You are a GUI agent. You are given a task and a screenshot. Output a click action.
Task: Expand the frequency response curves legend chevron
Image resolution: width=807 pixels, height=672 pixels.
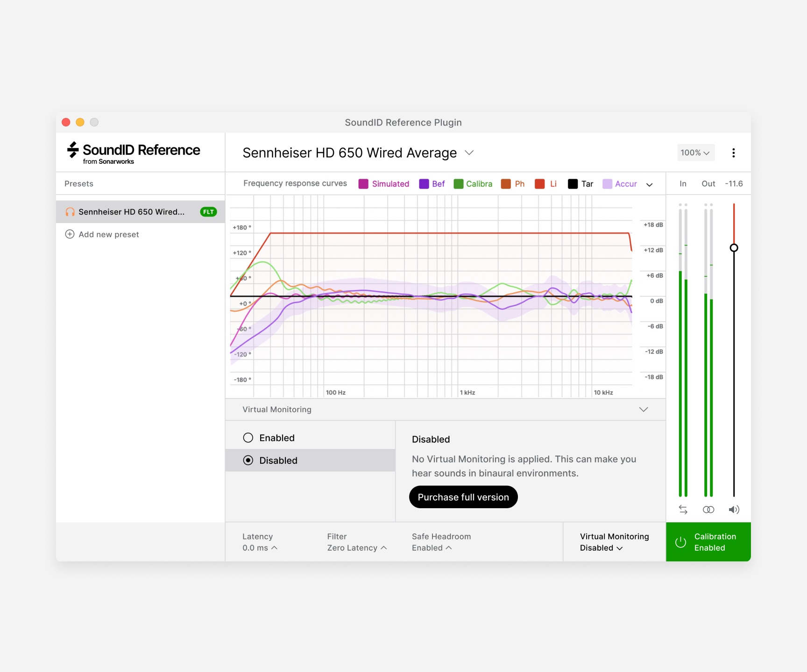point(649,184)
